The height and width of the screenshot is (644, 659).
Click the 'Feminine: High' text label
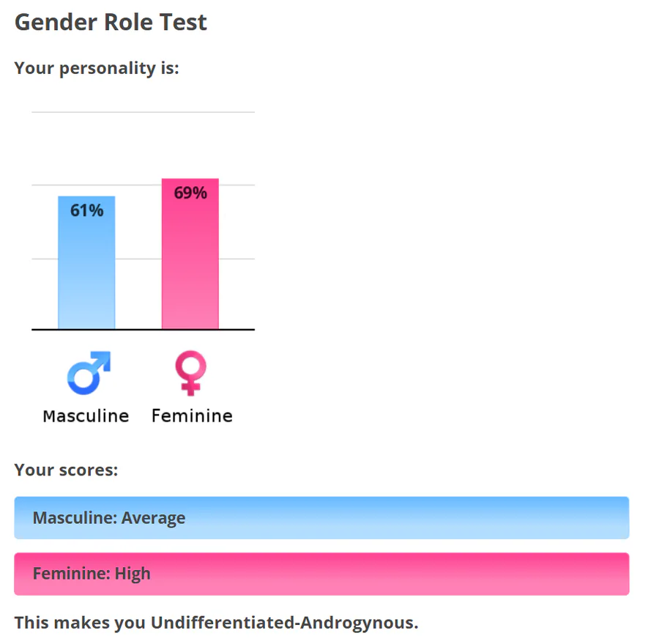pyautogui.click(x=92, y=574)
